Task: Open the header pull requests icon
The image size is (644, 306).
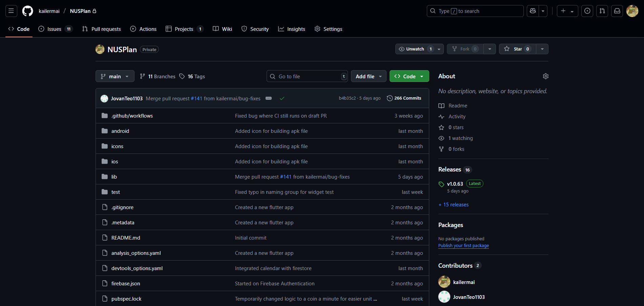Action: coord(602,11)
